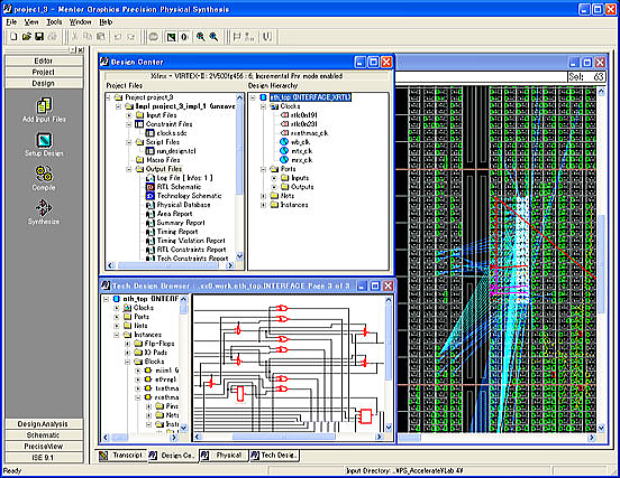The image size is (620, 478).
Task: Expand Outputs under Ports
Action: tap(274, 187)
